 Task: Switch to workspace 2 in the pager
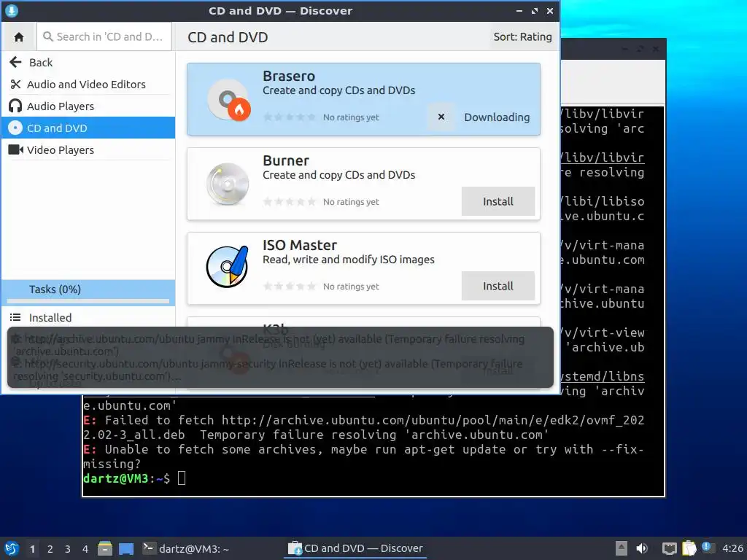(x=50, y=549)
